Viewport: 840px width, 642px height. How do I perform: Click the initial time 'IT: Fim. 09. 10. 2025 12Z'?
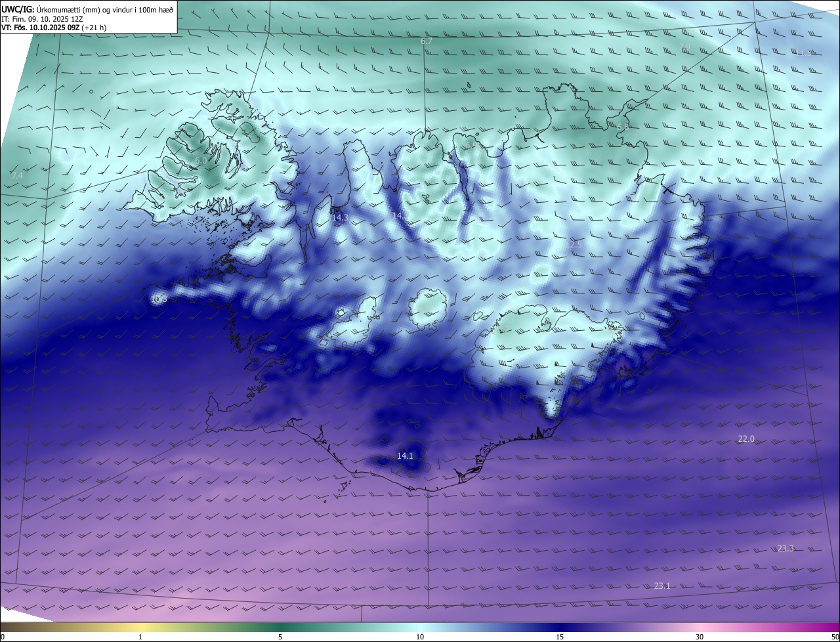point(42,19)
